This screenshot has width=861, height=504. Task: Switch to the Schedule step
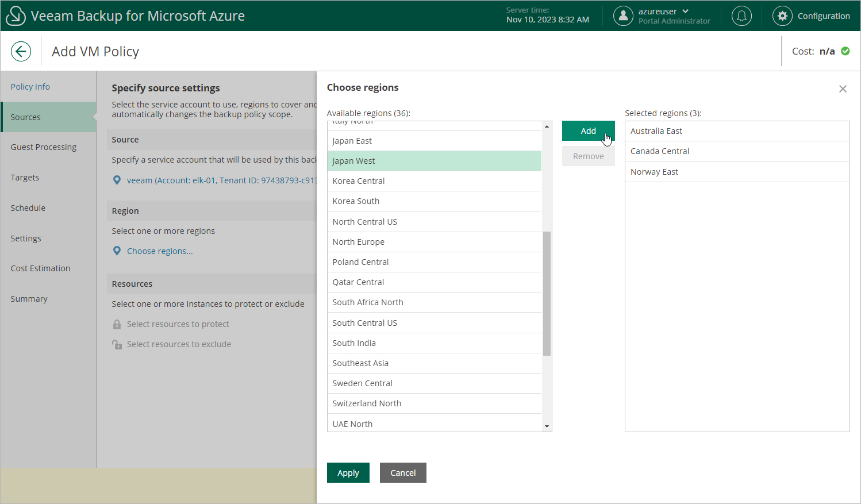point(28,208)
